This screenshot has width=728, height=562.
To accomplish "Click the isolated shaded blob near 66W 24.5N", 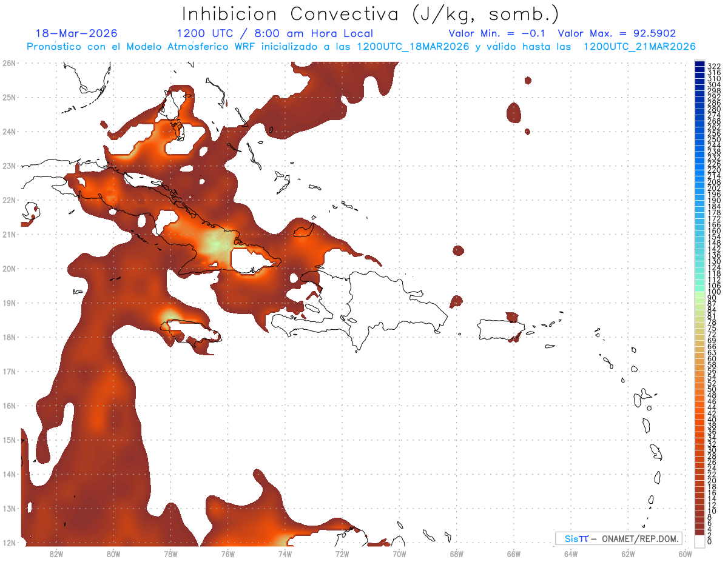I will [514, 113].
